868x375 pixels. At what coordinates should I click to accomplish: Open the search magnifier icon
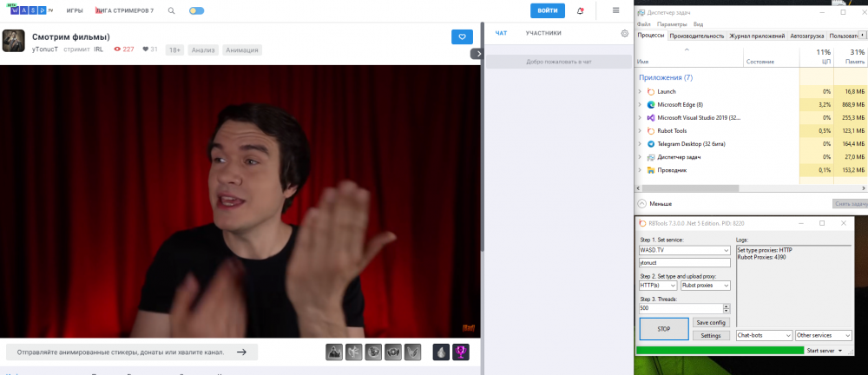coord(171,11)
